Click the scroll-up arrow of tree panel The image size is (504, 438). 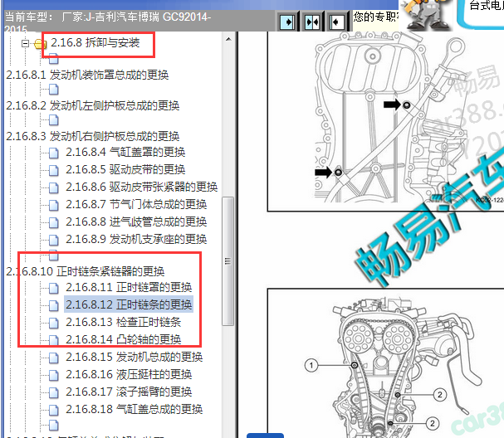tap(228, 39)
